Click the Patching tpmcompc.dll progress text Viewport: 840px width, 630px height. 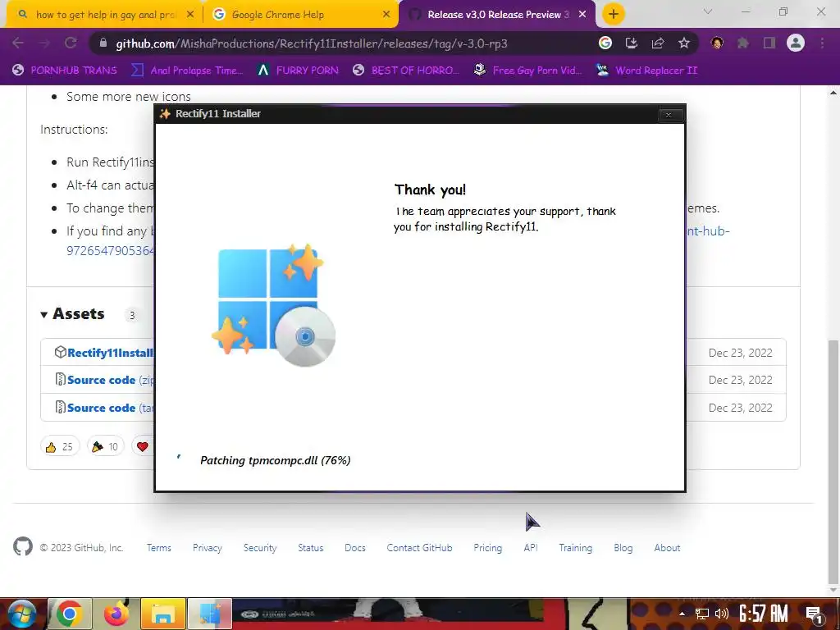click(x=276, y=460)
